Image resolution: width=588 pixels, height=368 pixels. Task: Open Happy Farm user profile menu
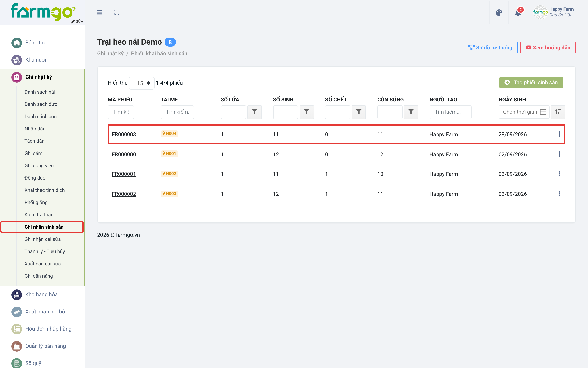pyautogui.click(x=553, y=12)
